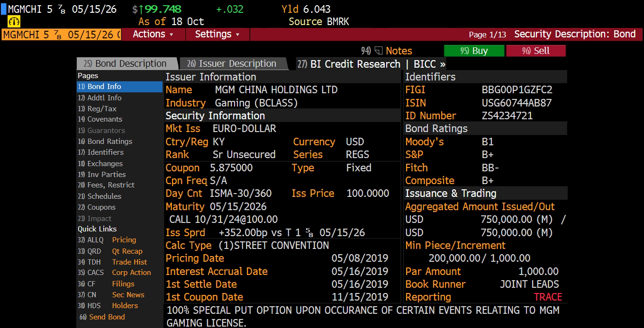Screen dimensions: 644x328
Task: Click the Pricing Date 05/08/2019
Action: click(x=360, y=258)
